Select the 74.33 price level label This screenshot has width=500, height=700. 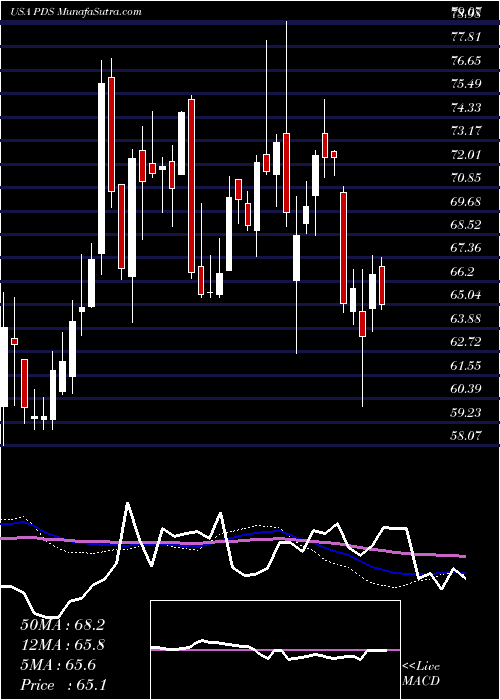pyautogui.click(x=466, y=107)
